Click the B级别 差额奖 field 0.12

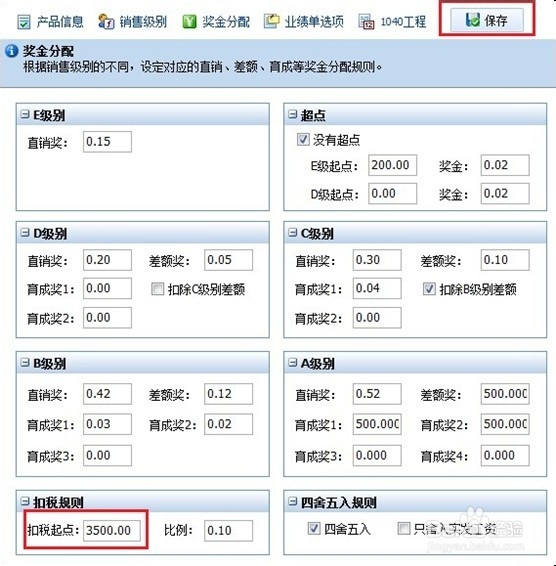pyautogui.click(x=228, y=394)
